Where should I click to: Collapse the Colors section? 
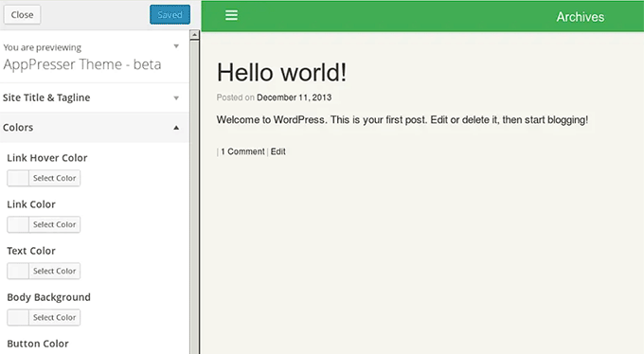point(95,128)
